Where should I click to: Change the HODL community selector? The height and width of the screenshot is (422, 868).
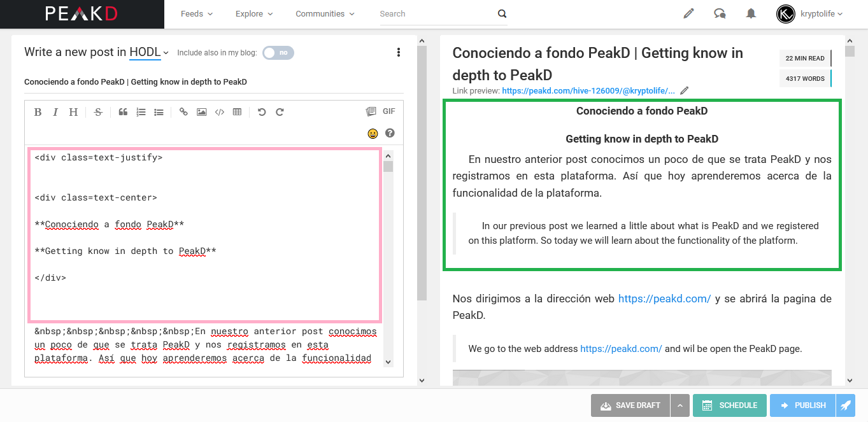[x=149, y=52]
